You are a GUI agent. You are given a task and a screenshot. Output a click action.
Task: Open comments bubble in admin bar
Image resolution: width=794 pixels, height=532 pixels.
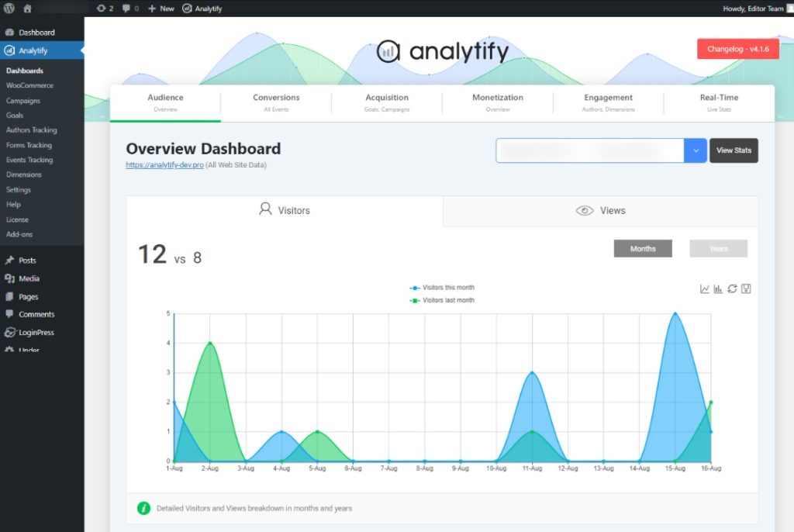click(130, 8)
